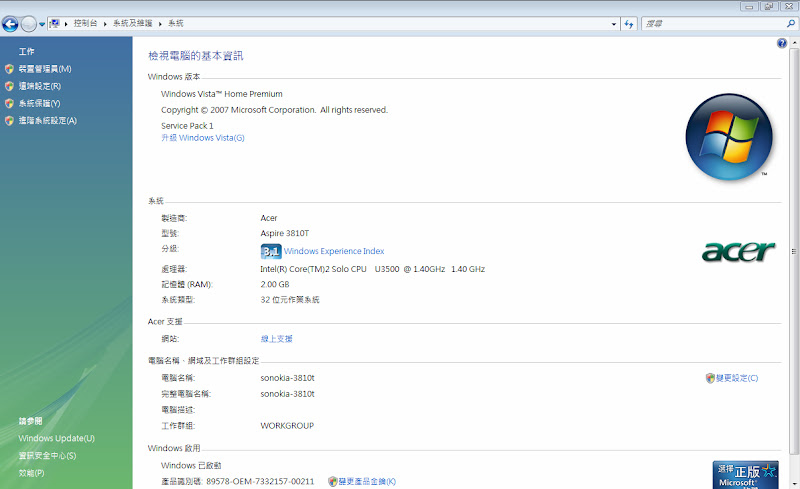Open Windows Update(U) in the see-also list

pyautogui.click(x=56, y=438)
